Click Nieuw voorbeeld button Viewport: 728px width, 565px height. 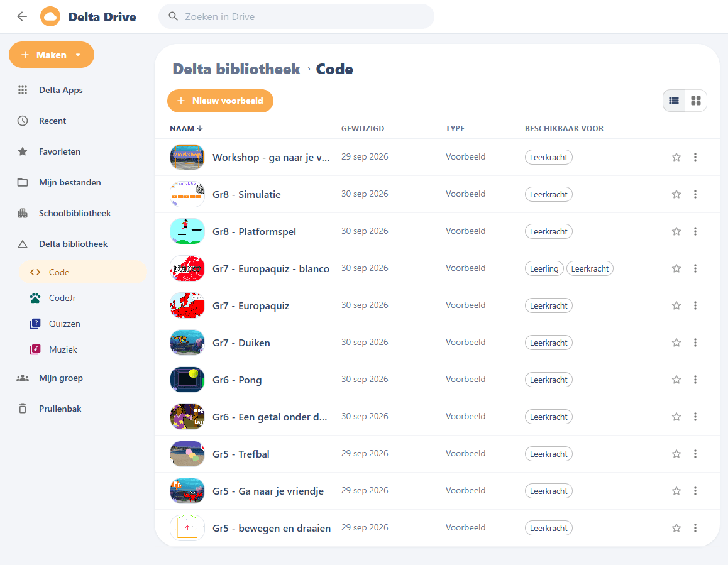click(220, 101)
